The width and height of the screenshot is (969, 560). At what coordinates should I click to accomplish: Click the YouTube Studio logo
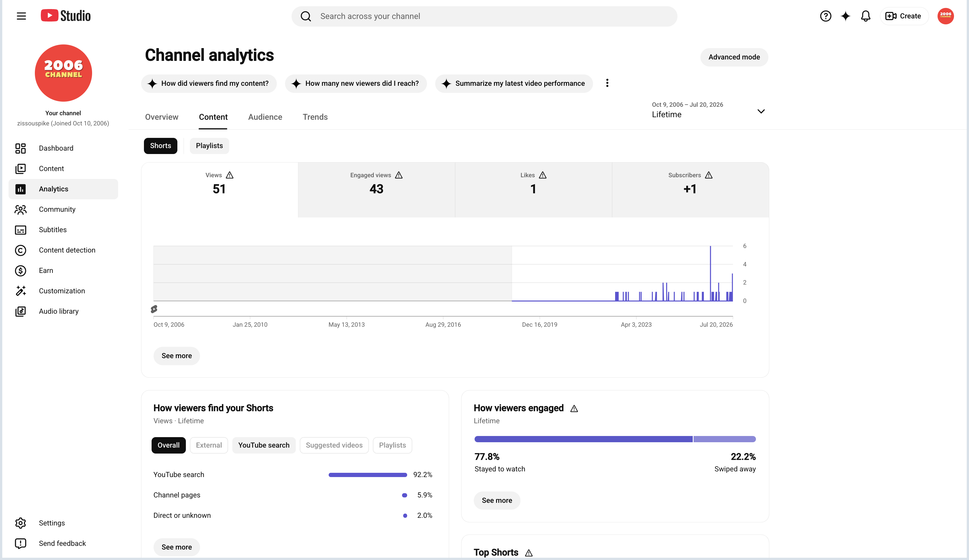pyautogui.click(x=66, y=16)
